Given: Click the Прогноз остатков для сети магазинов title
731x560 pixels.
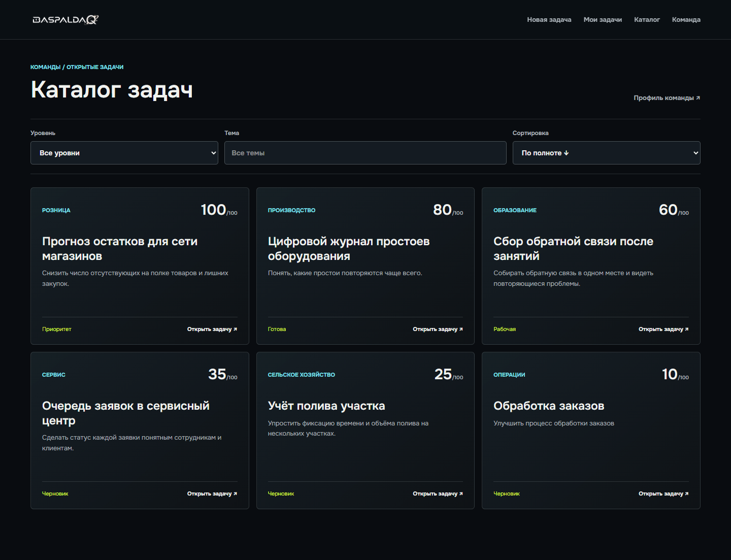Looking at the screenshot, I should (120, 249).
